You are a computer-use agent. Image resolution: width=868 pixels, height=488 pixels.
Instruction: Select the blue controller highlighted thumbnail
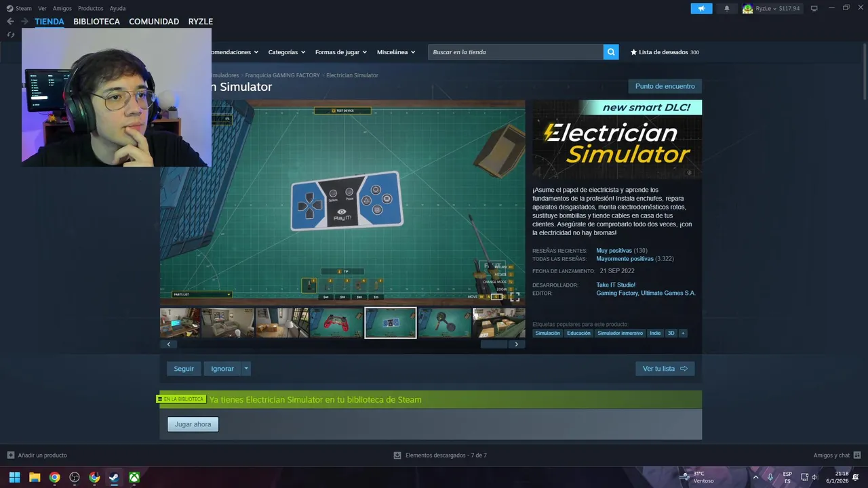[391, 323]
